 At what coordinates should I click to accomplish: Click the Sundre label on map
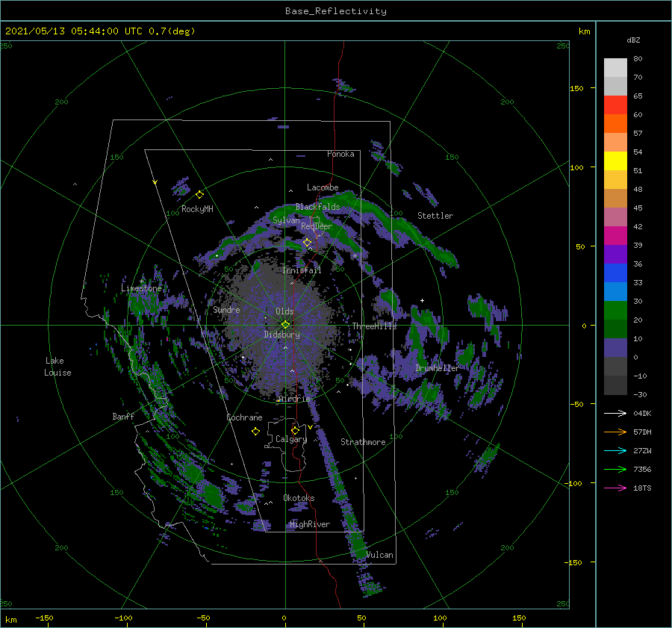(226, 309)
